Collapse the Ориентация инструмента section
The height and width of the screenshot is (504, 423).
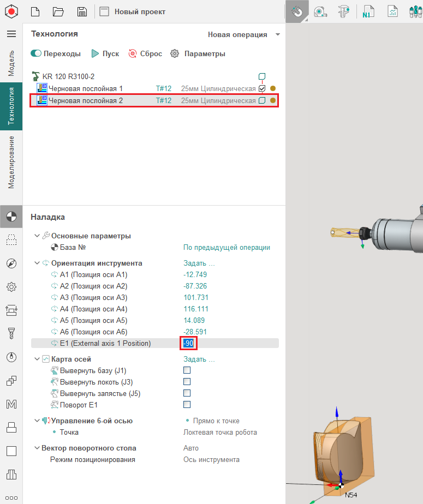(x=37, y=263)
